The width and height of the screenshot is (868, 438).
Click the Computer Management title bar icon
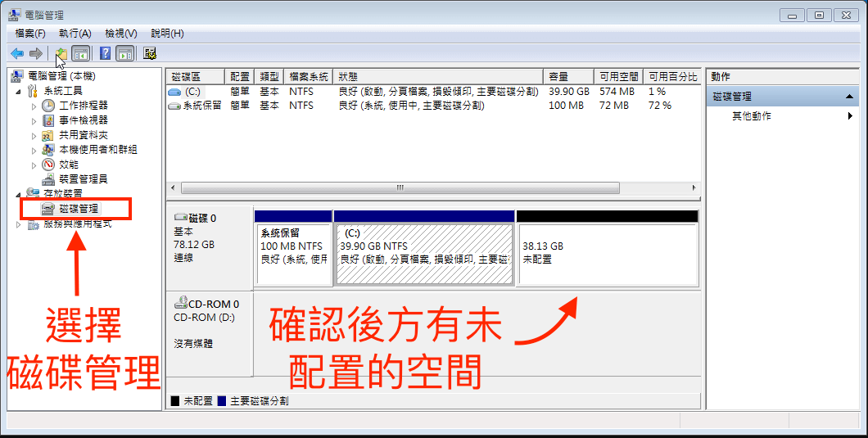click(15, 15)
